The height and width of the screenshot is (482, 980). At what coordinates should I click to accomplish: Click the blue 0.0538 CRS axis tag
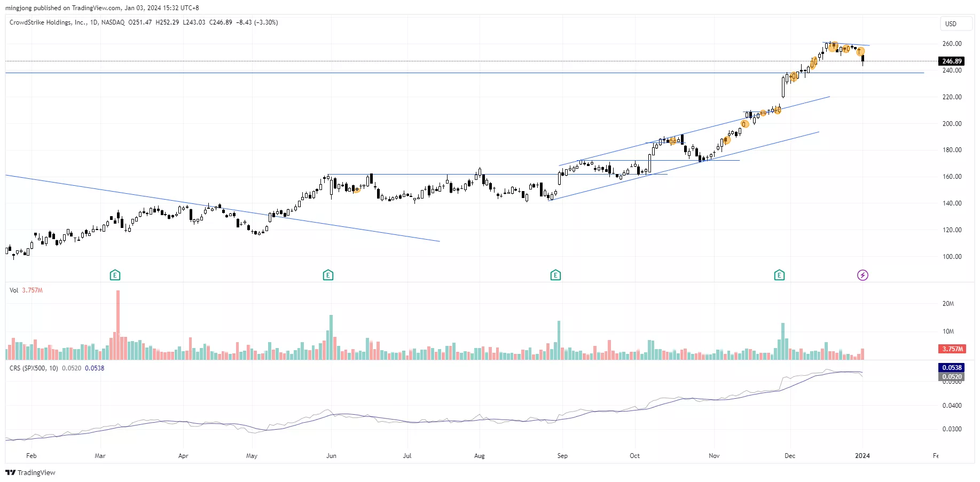pos(952,368)
